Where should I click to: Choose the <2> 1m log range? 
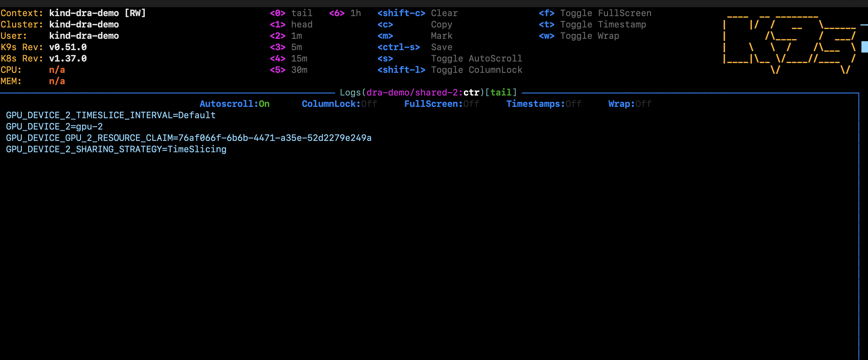pyautogui.click(x=286, y=36)
